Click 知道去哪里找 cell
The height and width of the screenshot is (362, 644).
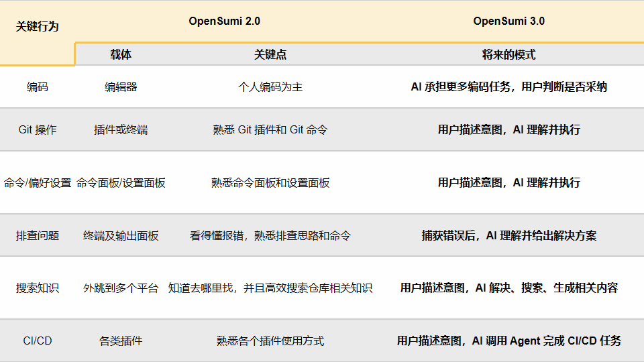pyautogui.click(x=270, y=288)
